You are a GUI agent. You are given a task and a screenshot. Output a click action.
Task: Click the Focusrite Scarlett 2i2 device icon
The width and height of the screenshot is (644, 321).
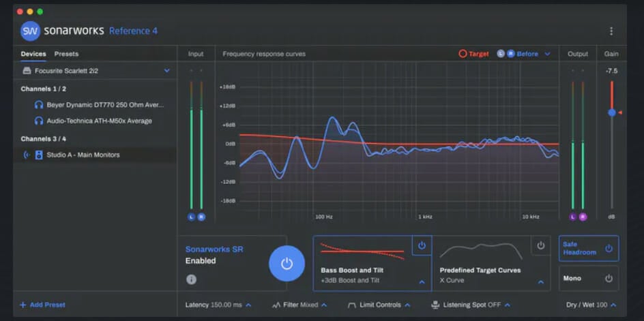pyautogui.click(x=27, y=71)
